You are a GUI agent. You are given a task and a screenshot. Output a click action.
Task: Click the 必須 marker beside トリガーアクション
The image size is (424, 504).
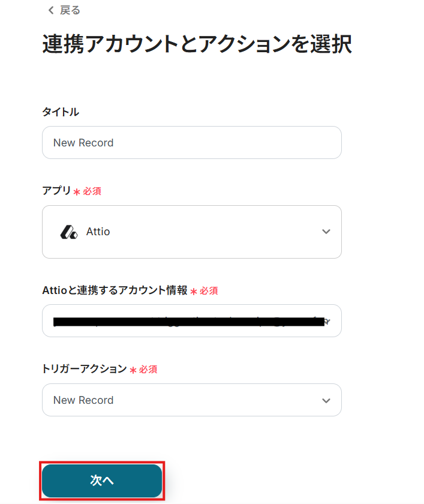click(x=148, y=370)
